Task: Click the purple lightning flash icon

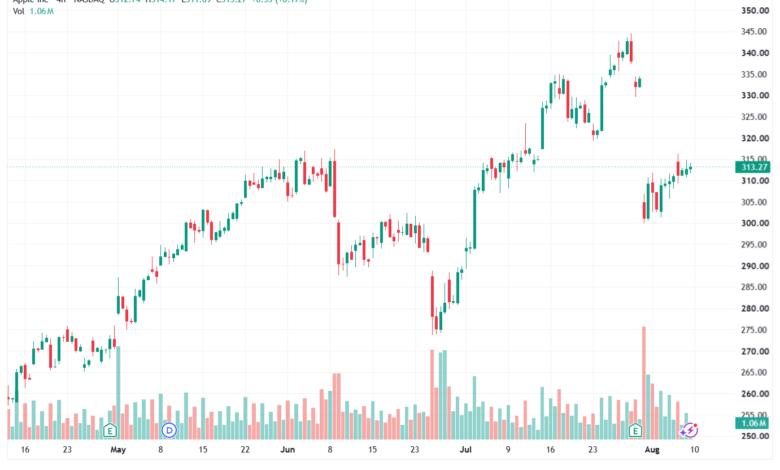Action: click(x=690, y=430)
